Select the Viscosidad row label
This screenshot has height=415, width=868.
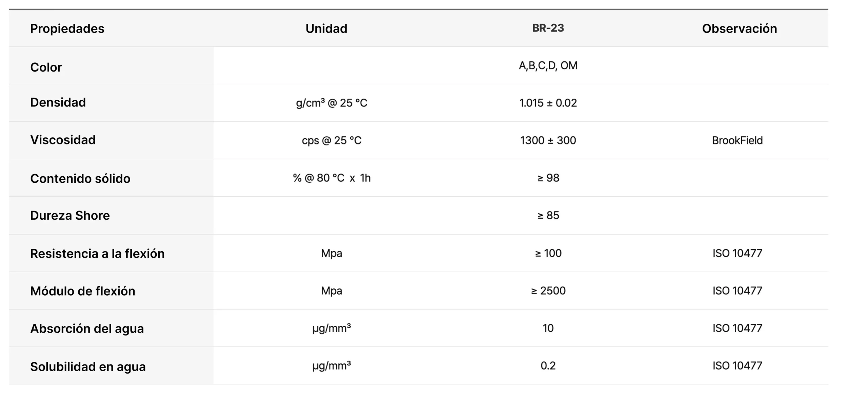click(x=63, y=140)
